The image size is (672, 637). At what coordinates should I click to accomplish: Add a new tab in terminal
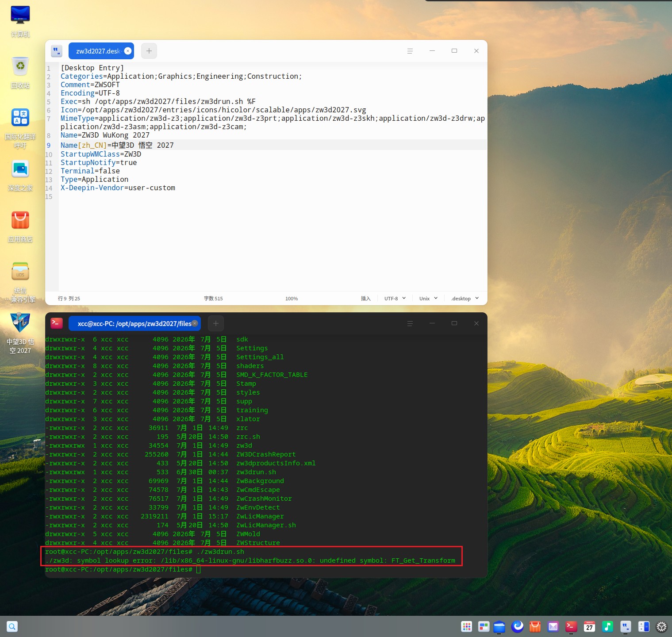click(x=216, y=323)
